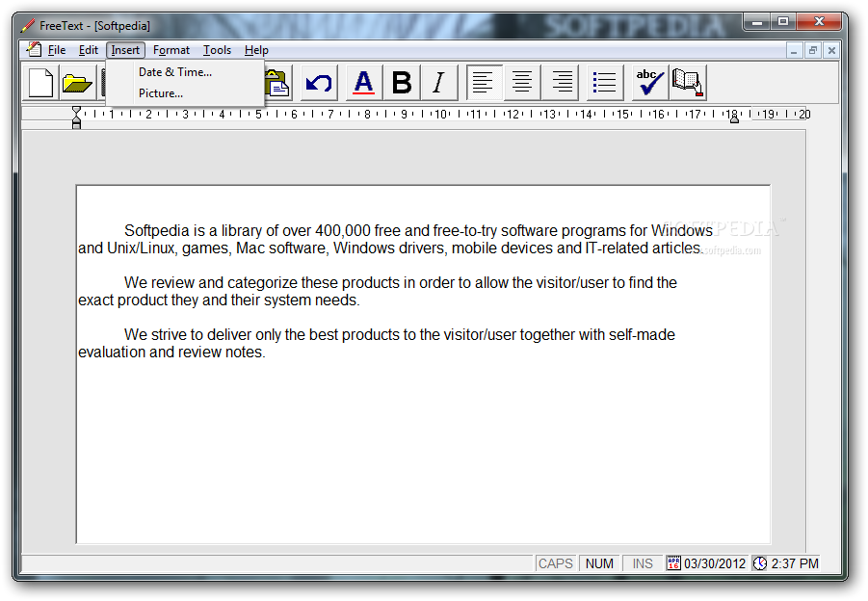This screenshot has width=868, height=601.
Task: Toggle italic formatting
Action: [439, 83]
